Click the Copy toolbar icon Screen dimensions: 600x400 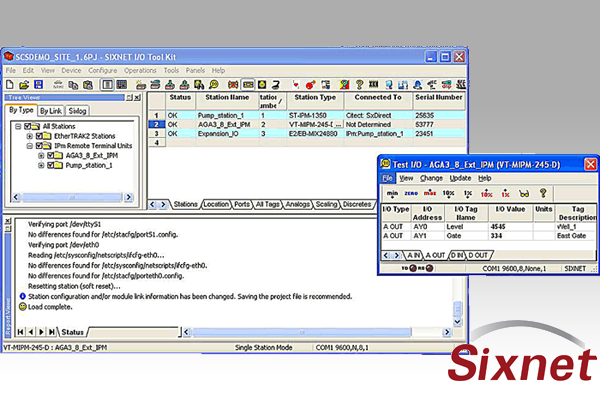pyautogui.click(x=73, y=85)
